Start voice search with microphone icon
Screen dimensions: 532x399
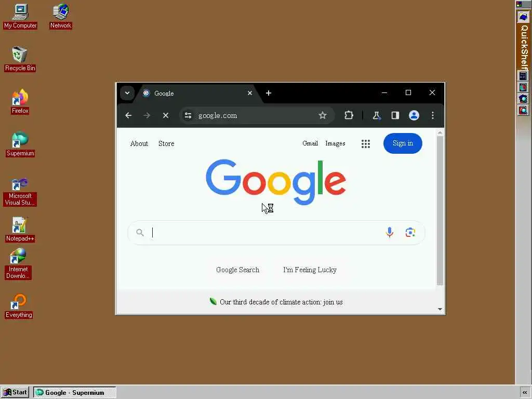tap(390, 232)
